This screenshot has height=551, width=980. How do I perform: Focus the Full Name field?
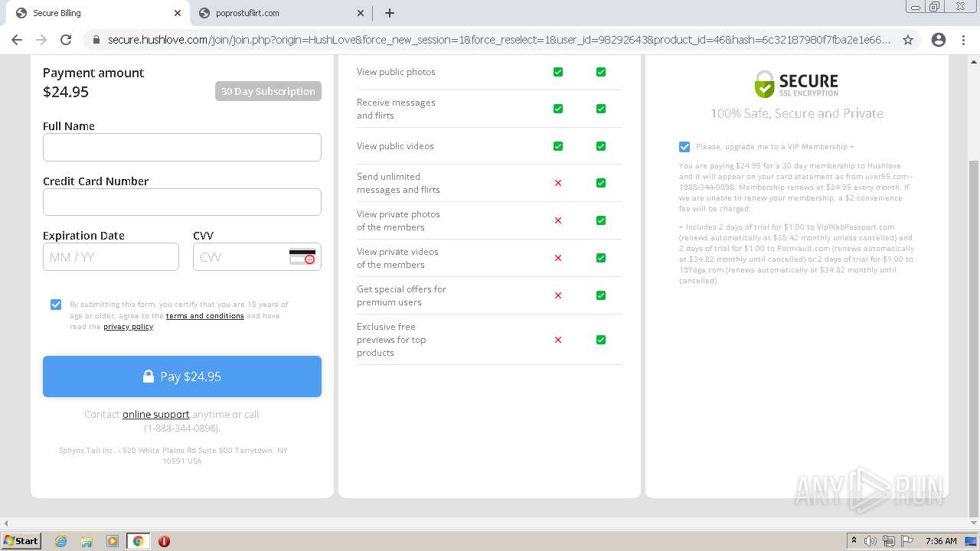pyautogui.click(x=182, y=147)
